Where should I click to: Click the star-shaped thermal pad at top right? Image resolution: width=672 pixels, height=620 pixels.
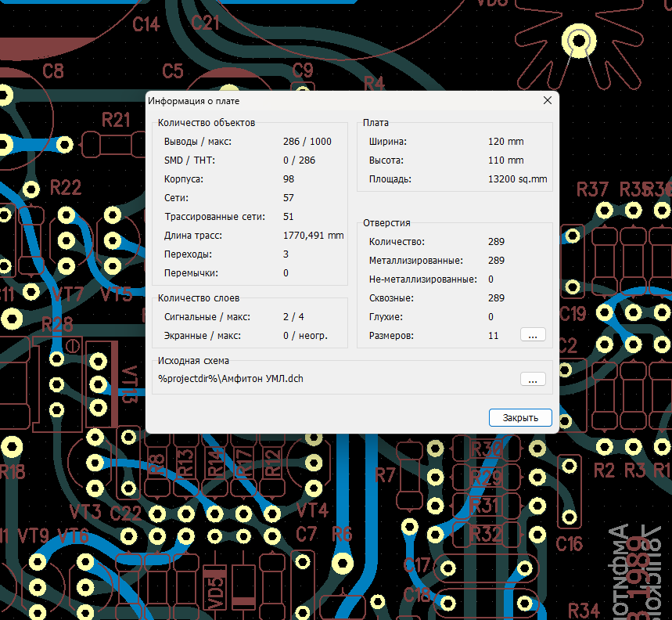579,41
